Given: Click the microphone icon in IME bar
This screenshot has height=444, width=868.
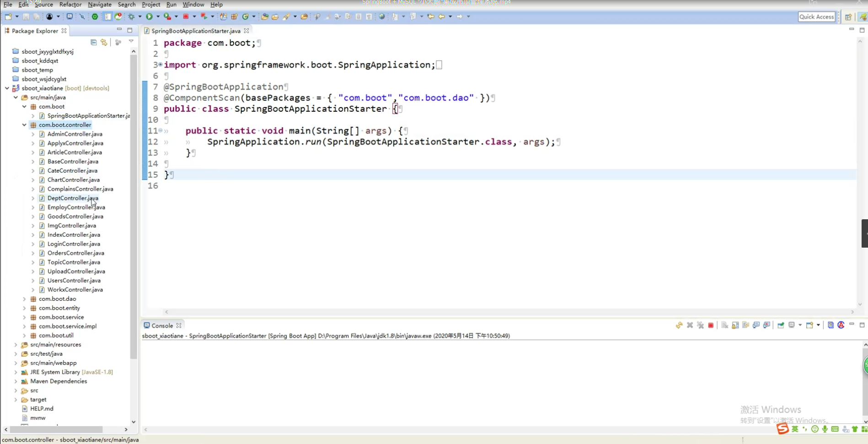Looking at the screenshot, I should tap(825, 429).
